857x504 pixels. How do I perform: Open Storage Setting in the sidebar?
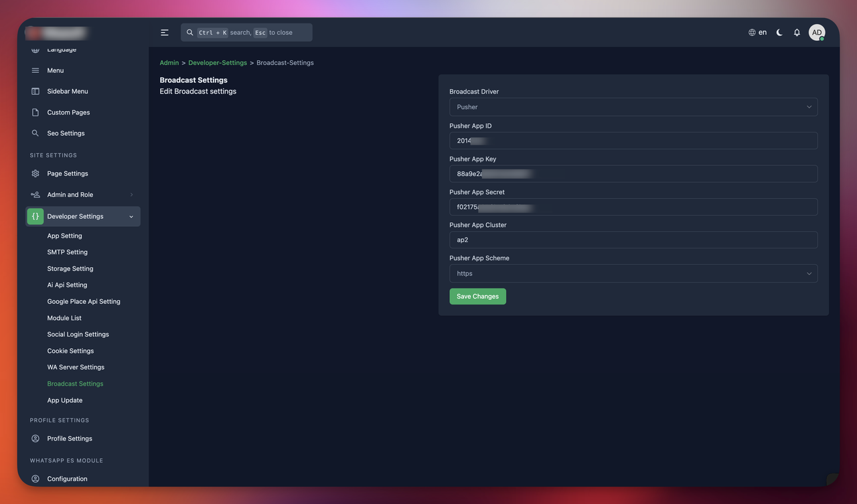coord(70,268)
